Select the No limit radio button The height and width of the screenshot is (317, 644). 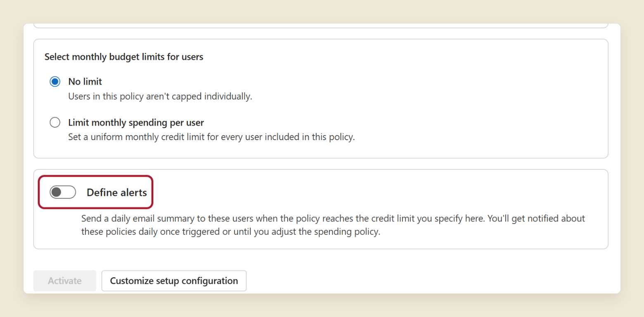pyautogui.click(x=55, y=82)
